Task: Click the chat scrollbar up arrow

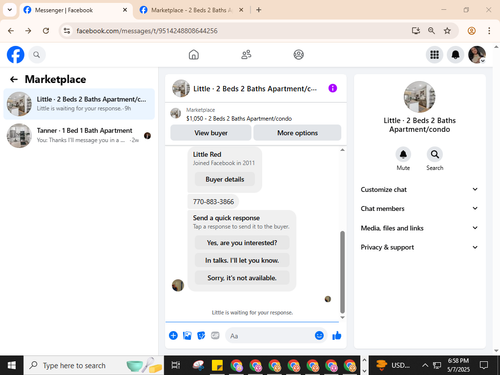Action: click(x=342, y=150)
